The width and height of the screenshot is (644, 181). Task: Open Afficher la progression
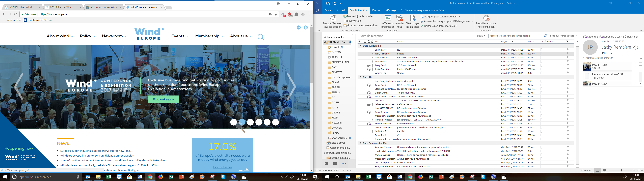pyautogui.click(x=388, y=18)
